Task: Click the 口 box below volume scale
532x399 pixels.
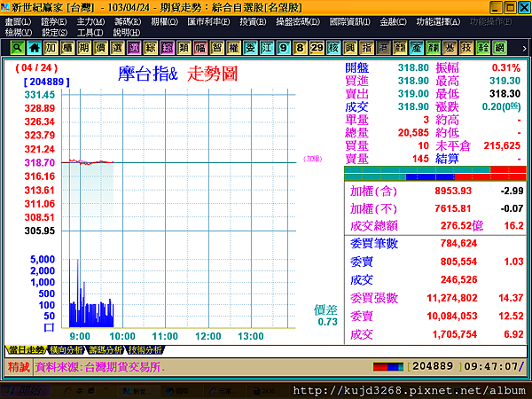Action: click(x=49, y=327)
